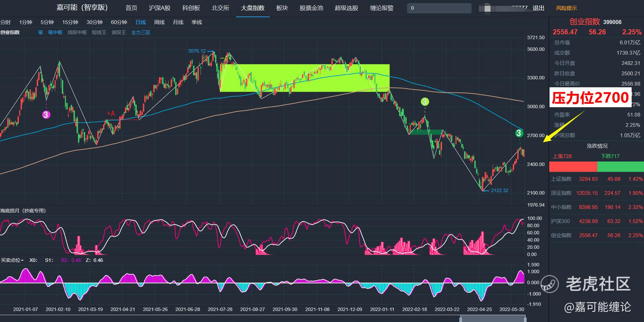Select the 上证指数 row
This screenshot has width=644, height=322.
(596, 179)
